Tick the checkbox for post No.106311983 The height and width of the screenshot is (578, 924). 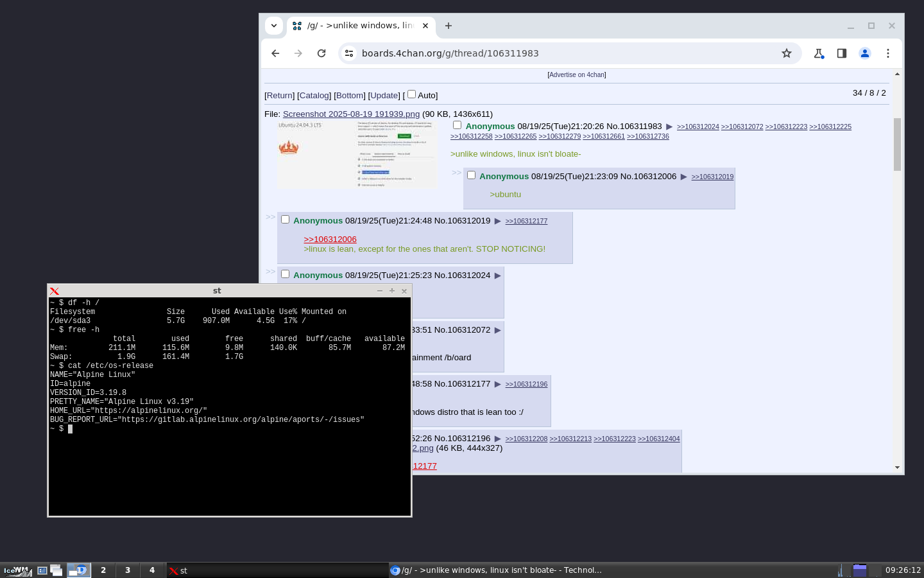tap(458, 125)
